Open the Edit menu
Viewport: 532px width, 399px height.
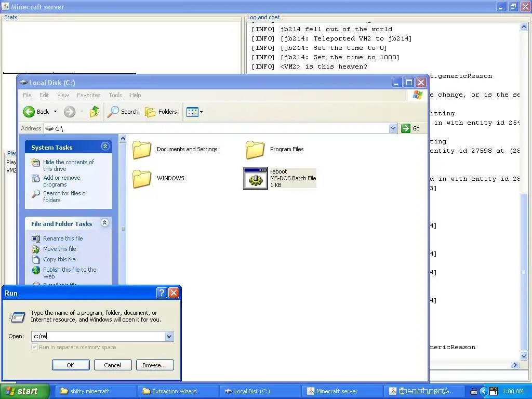tap(44, 95)
